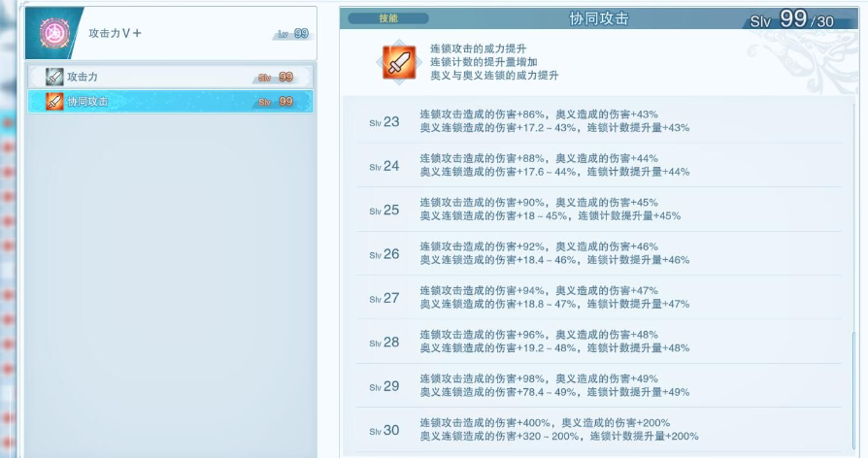Viewport: 868px width, 458px height.
Task: Select the Slv 28 effect row
Action: click(x=599, y=342)
